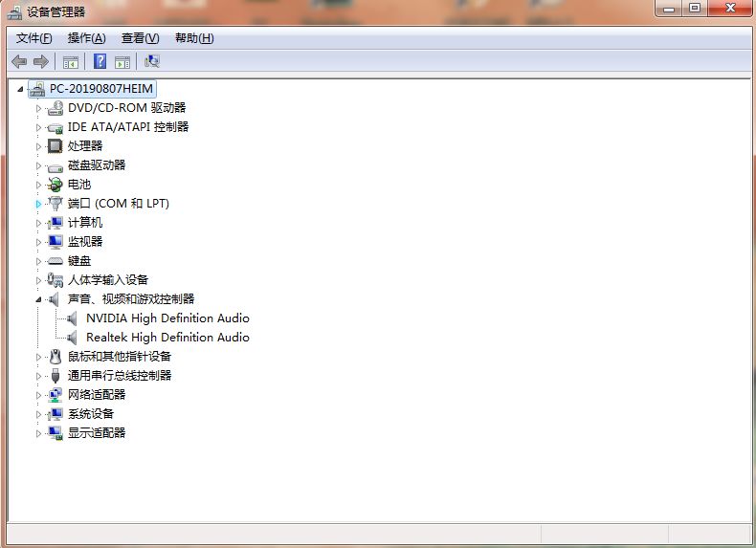Open the 操作(A) menu
This screenshot has height=548, width=756.
[86, 38]
